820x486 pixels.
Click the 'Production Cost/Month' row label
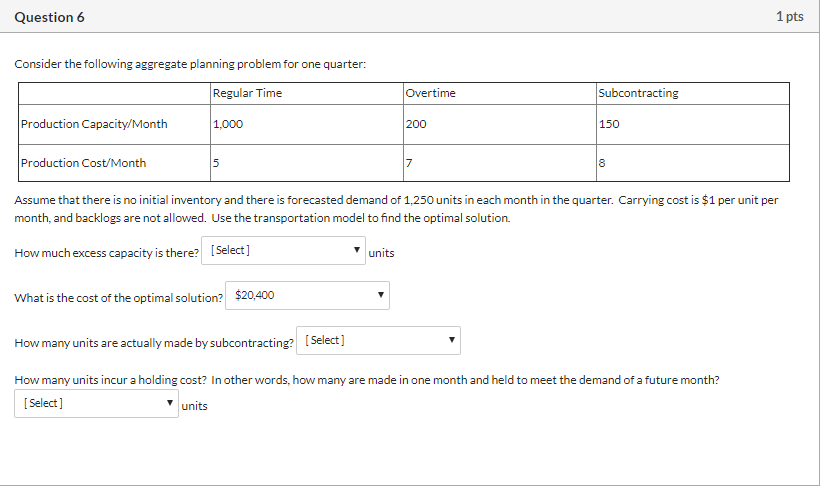[x=83, y=163]
